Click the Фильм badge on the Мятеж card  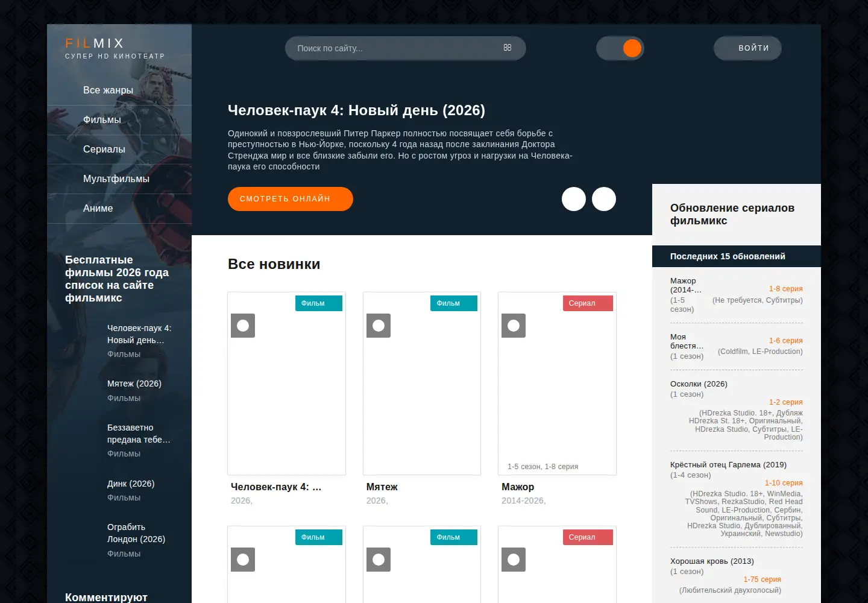[454, 303]
